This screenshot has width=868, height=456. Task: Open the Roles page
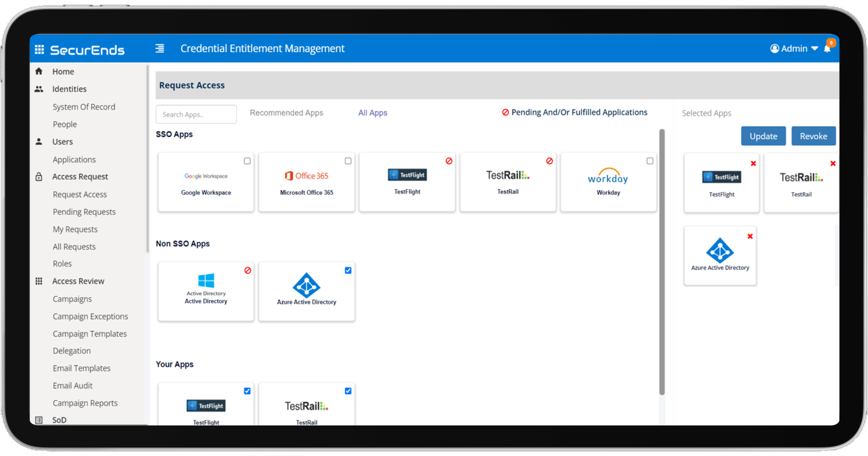[62, 264]
